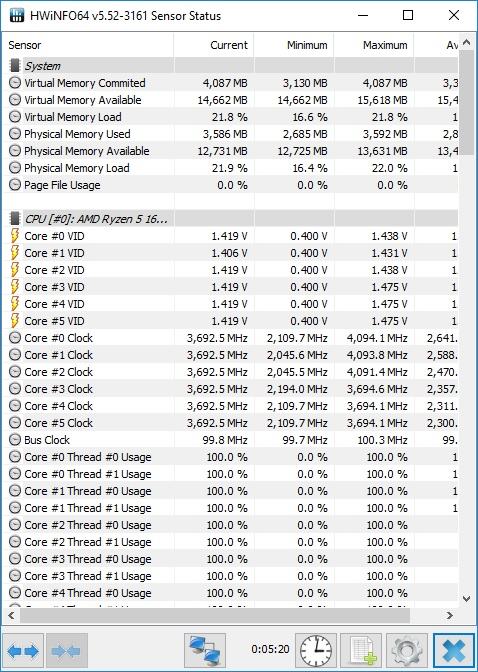Click the vertical scrollbar up arrow
Viewport: 478px width, 672px height.
tap(466, 43)
